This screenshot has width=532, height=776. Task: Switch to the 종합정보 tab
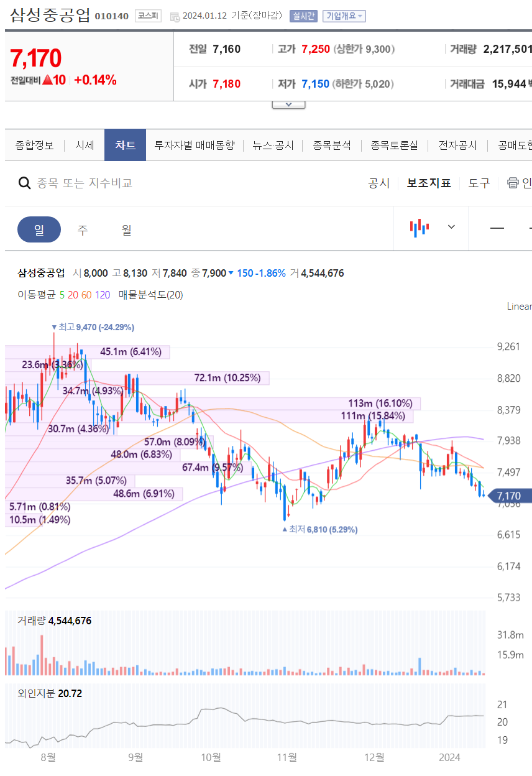[35, 145]
